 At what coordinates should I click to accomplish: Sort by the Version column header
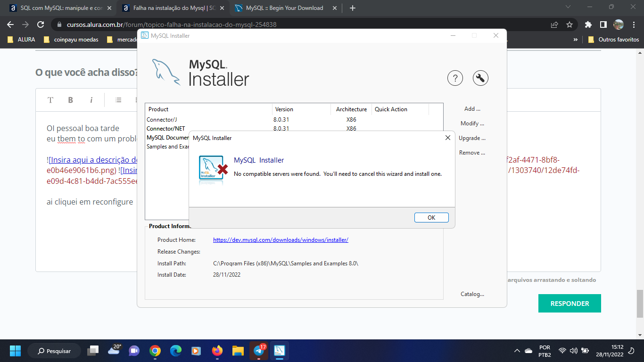click(x=301, y=109)
